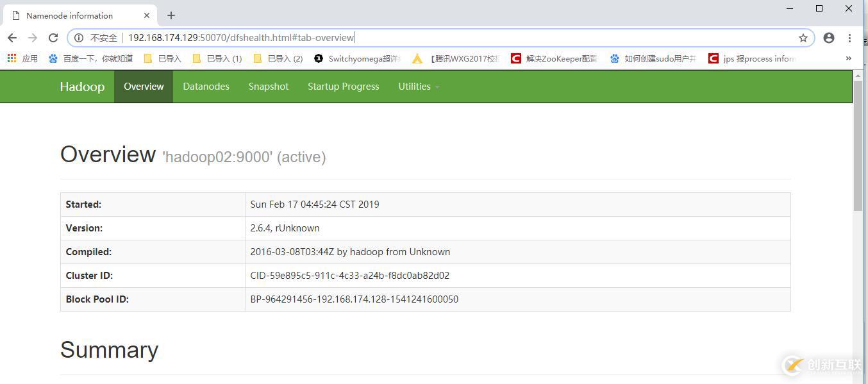Click the Hadoop brand link
This screenshot has height=384, width=868.
(x=82, y=87)
